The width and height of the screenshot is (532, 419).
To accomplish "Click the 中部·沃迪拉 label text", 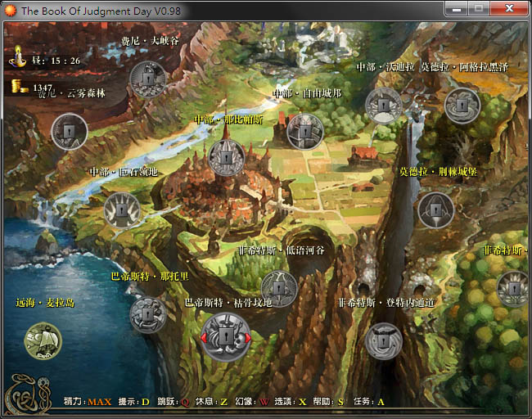I will [x=385, y=67].
